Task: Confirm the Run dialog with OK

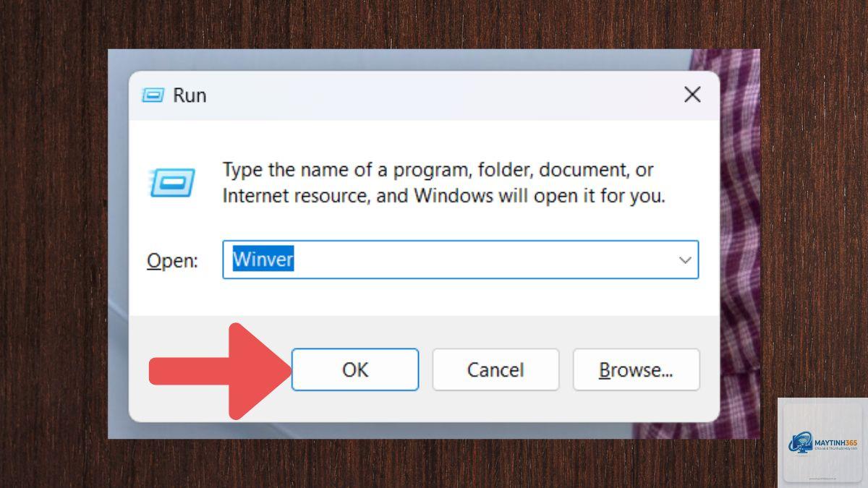Action: click(354, 369)
